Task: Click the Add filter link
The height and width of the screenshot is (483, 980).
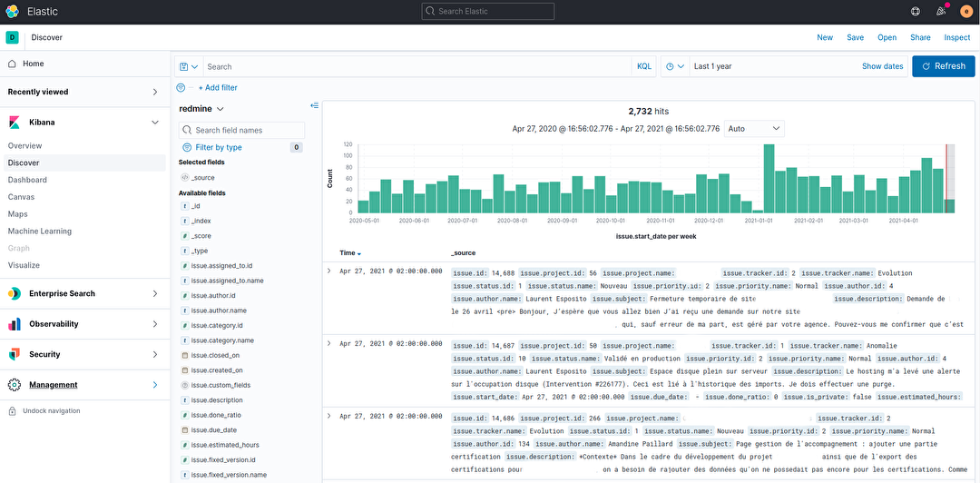Action: tap(218, 87)
